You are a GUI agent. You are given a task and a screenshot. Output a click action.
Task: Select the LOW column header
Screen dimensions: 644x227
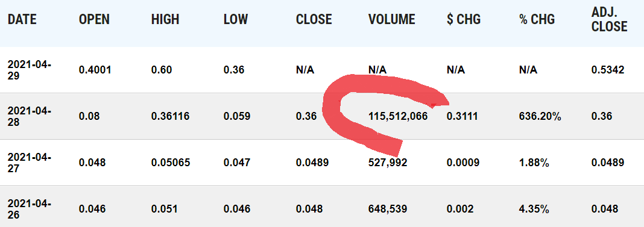click(236, 19)
